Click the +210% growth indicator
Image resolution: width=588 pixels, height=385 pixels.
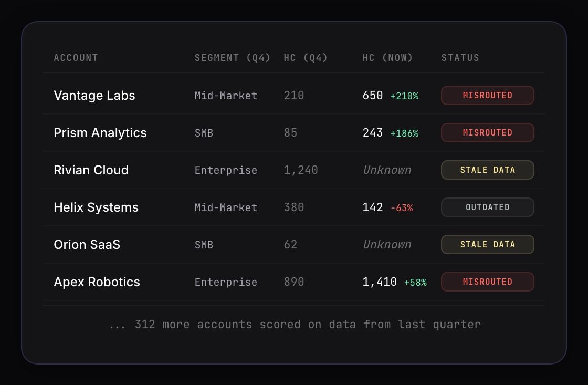[x=404, y=96]
